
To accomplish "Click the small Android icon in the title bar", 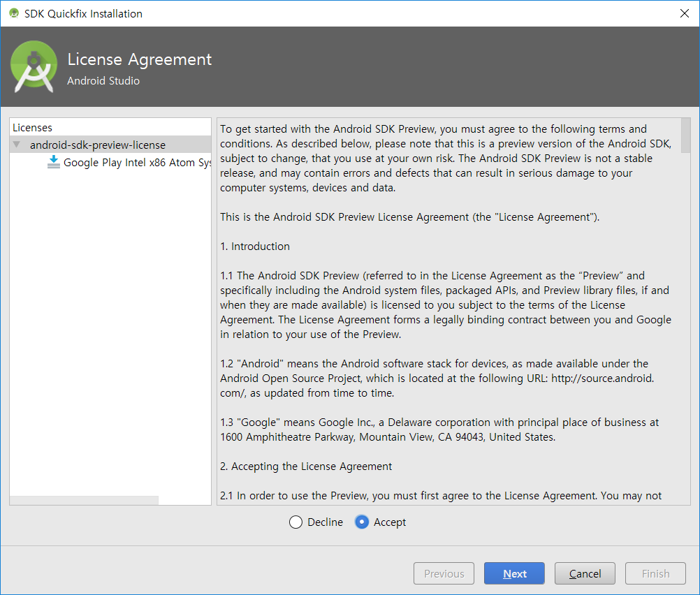I will tap(14, 13).
